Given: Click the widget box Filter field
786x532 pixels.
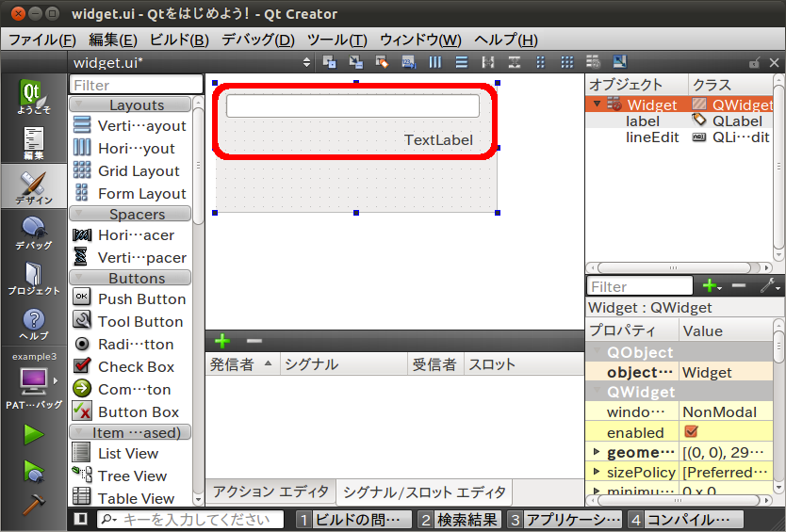Looking at the screenshot, I should tap(136, 85).
